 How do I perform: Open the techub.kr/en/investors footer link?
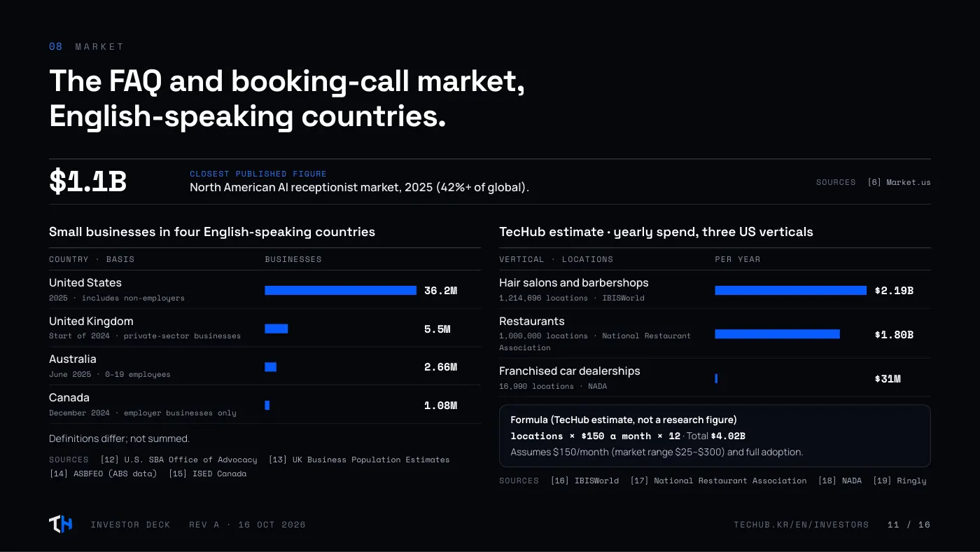point(801,525)
